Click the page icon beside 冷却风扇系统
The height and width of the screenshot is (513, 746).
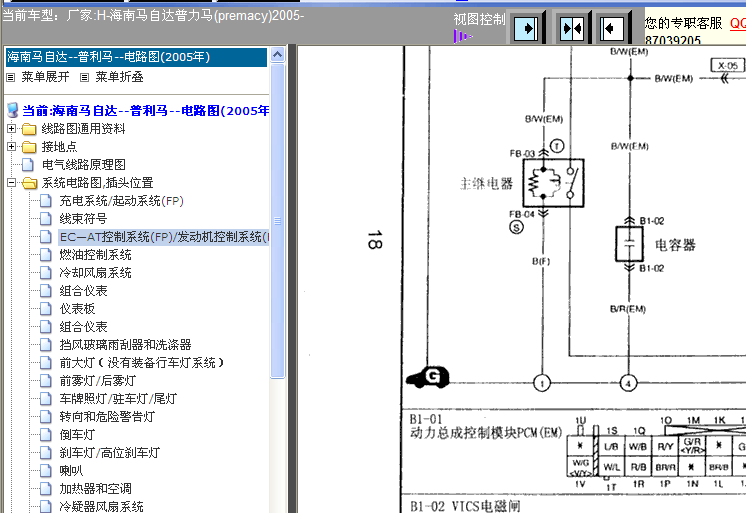(46, 273)
